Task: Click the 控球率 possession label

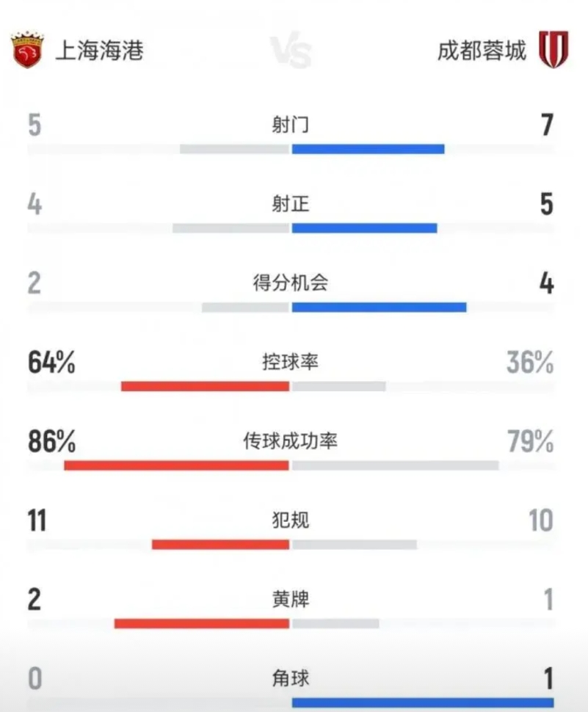Action: (x=291, y=362)
